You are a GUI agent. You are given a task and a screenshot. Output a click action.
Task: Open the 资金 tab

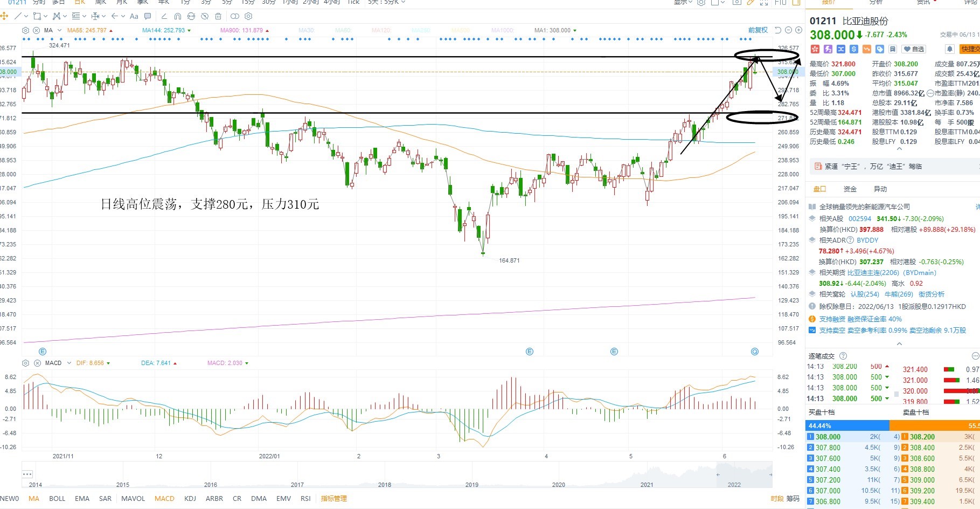tap(850, 189)
